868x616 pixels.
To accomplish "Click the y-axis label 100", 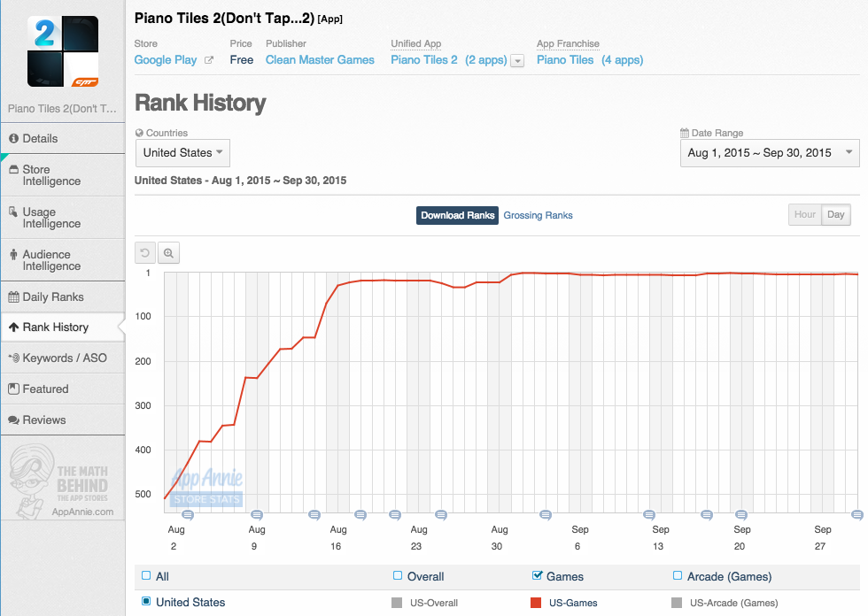I will tap(143, 316).
